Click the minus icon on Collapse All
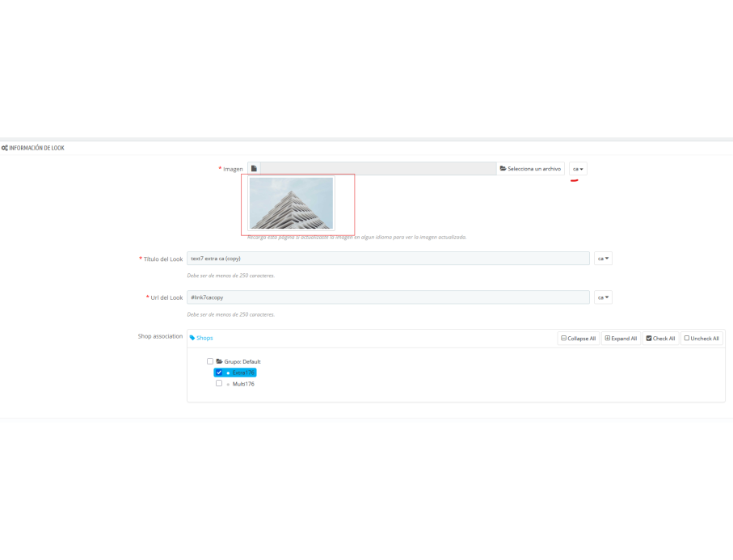The image size is (733, 560). pyautogui.click(x=563, y=338)
